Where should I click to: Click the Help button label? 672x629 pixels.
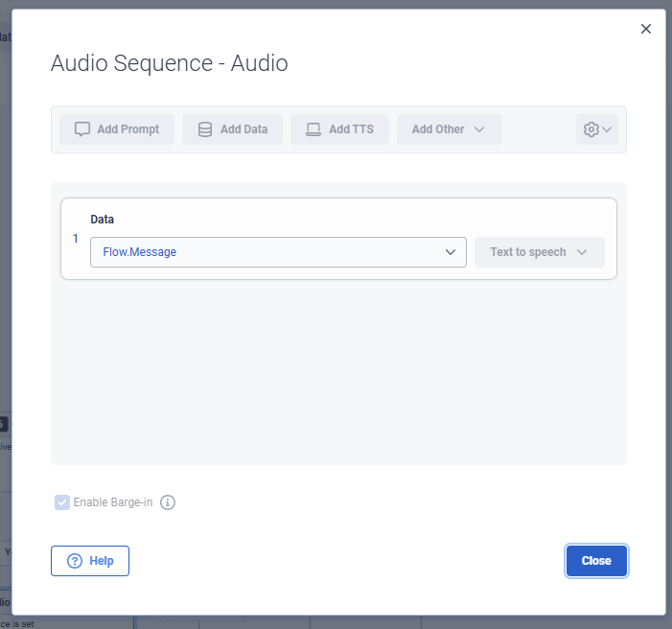pos(102,561)
